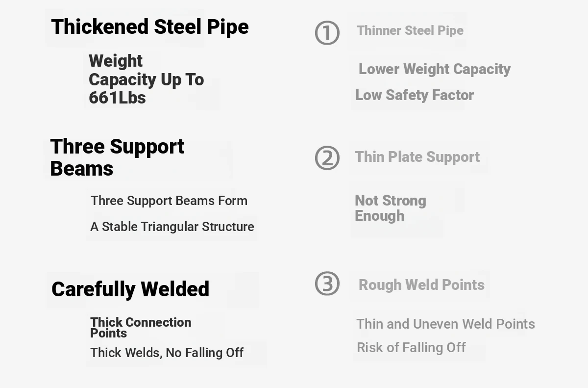
Task: Click the '661Lbs' weight value
Action: [x=117, y=98]
